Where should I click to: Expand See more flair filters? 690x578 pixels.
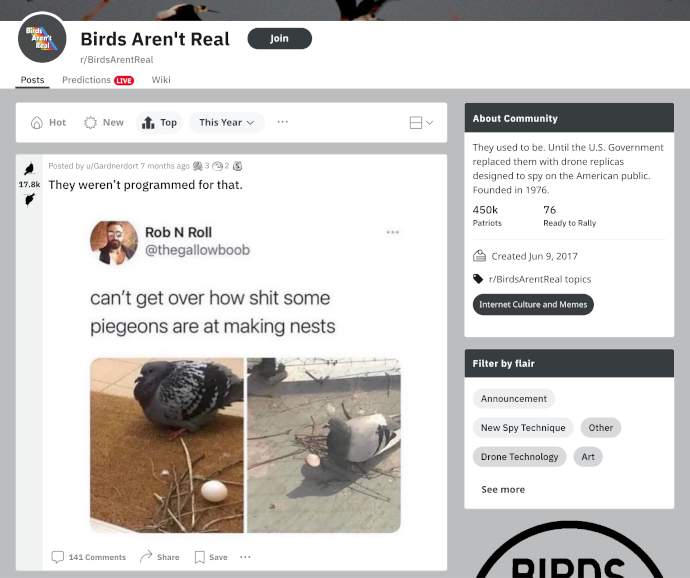pyautogui.click(x=503, y=490)
